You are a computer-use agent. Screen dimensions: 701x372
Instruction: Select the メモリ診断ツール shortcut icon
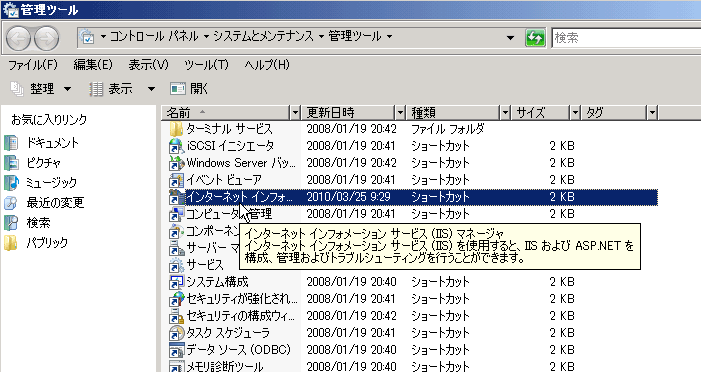176,366
